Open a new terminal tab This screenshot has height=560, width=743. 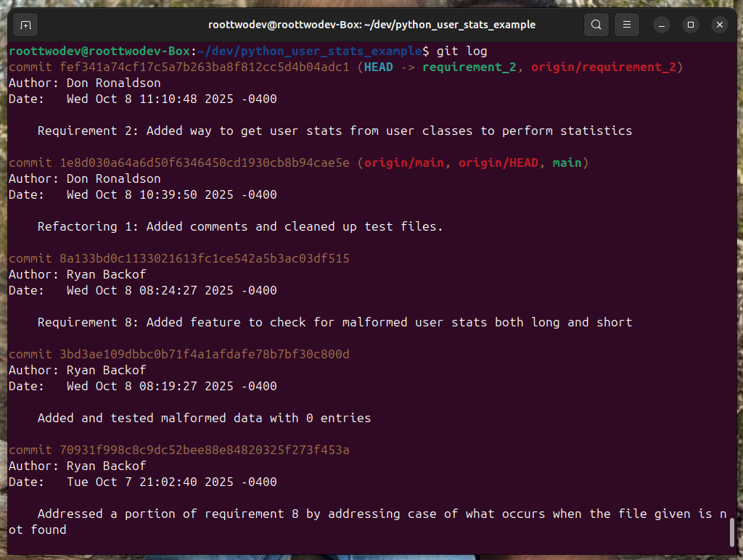pyautogui.click(x=25, y=24)
